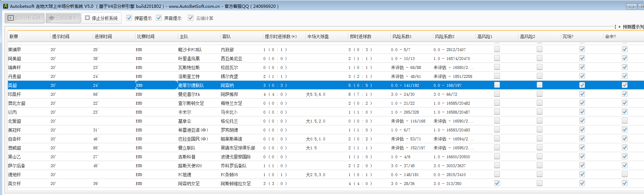Uncheck 完场? box in the 柬埔甲 row
Screen dimensions: 644x195
582,49
